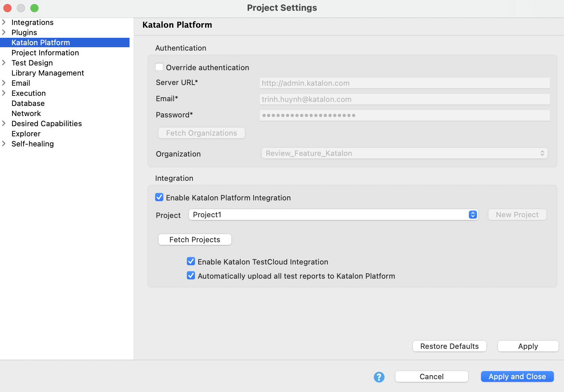564x392 pixels.
Task: Select Network in the settings tree
Action: tap(26, 113)
